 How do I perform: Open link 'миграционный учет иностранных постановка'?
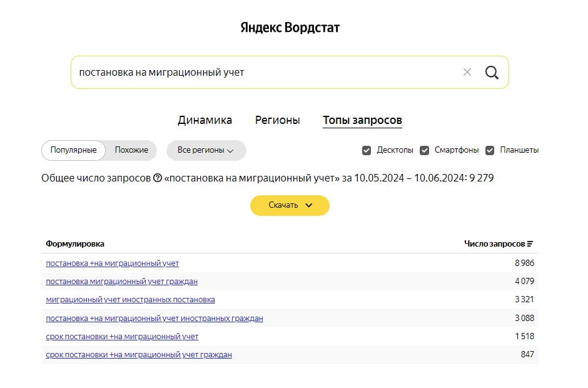pos(130,300)
